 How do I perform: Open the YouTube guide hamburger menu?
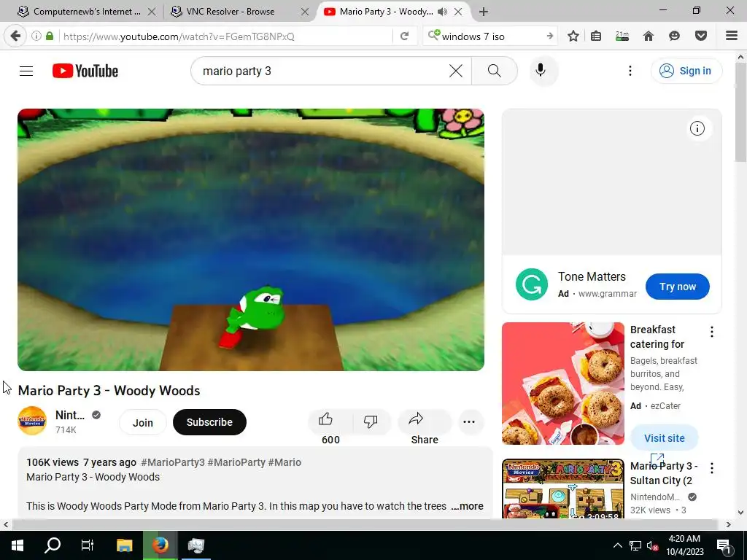point(26,71)
